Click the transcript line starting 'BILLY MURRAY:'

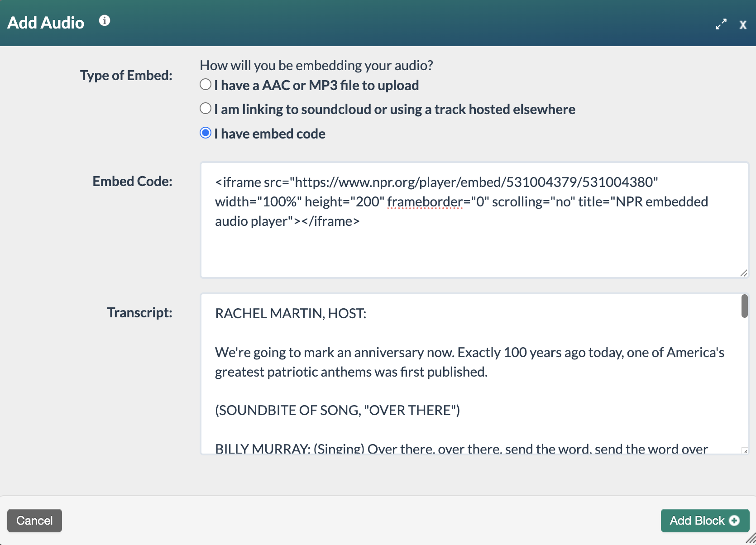tap(461, 449)
